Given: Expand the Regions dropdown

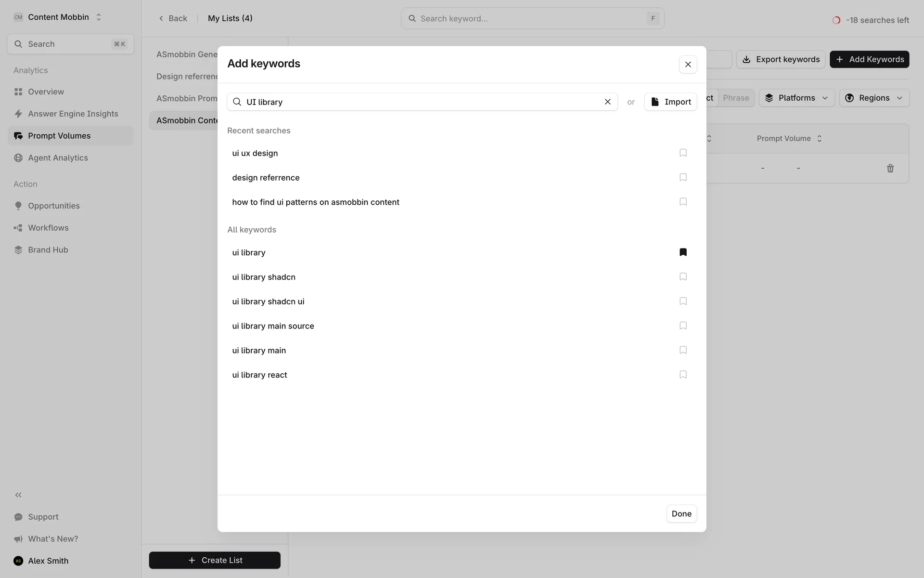Looking at the screenshot, I should [x=873, y=98].
